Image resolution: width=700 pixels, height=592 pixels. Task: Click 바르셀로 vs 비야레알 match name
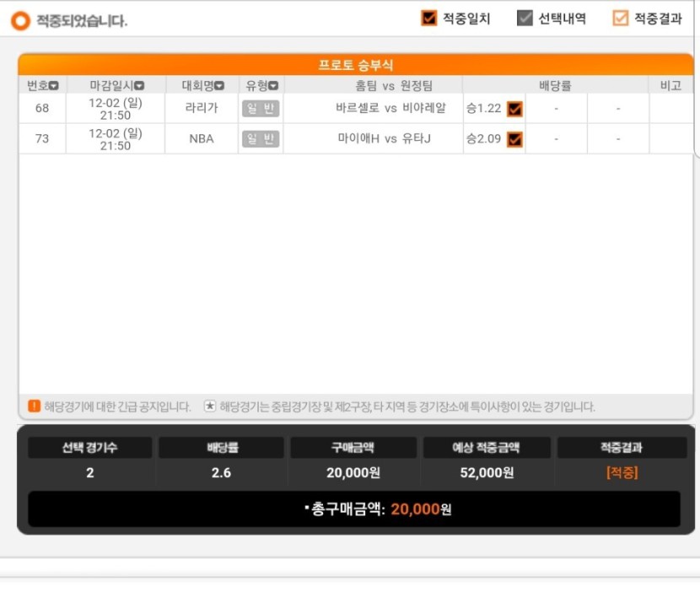point(391,108)
